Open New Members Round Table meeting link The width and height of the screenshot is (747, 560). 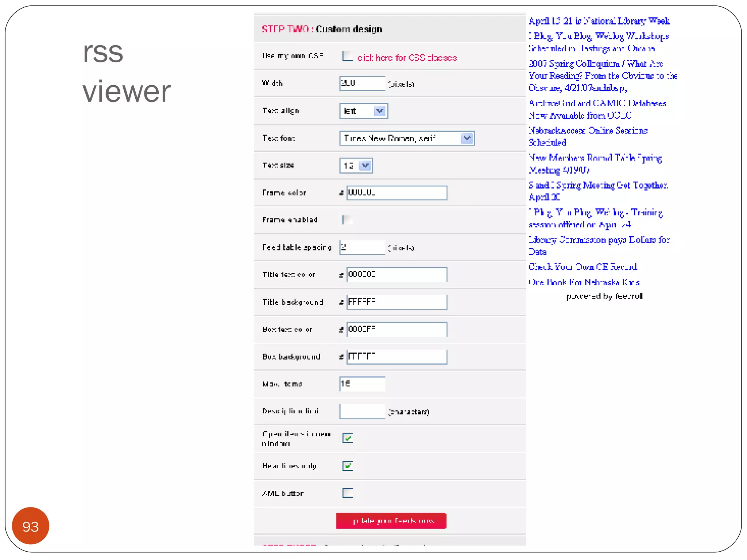pos(595,164)
